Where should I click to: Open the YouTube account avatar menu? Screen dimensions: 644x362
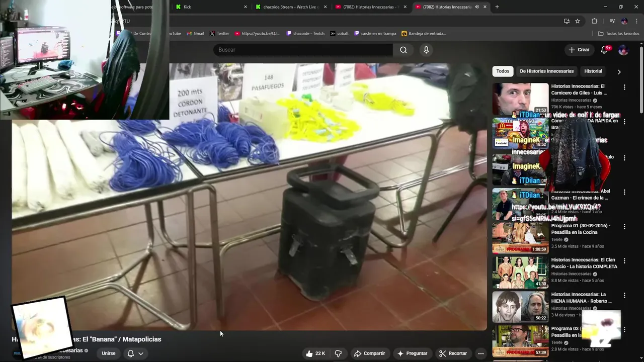coord(623,50)
